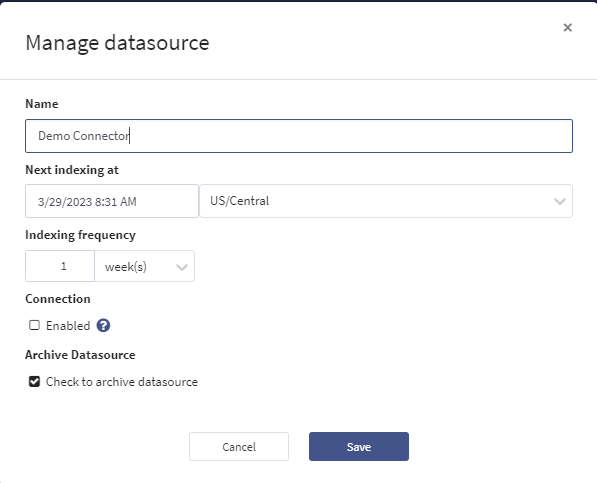Image resolution: width=597 pixels, height=483 pixels.
Task: Open the US/Central timezone dropdown
Action: (386, 201)
